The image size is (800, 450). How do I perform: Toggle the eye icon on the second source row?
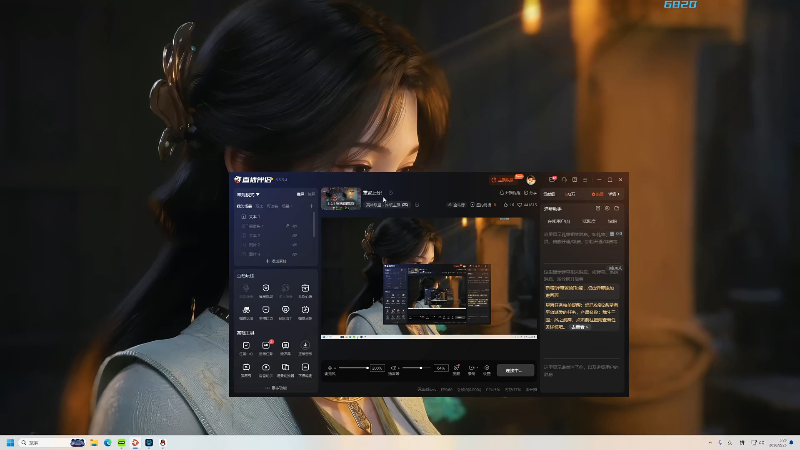point(295,226)
